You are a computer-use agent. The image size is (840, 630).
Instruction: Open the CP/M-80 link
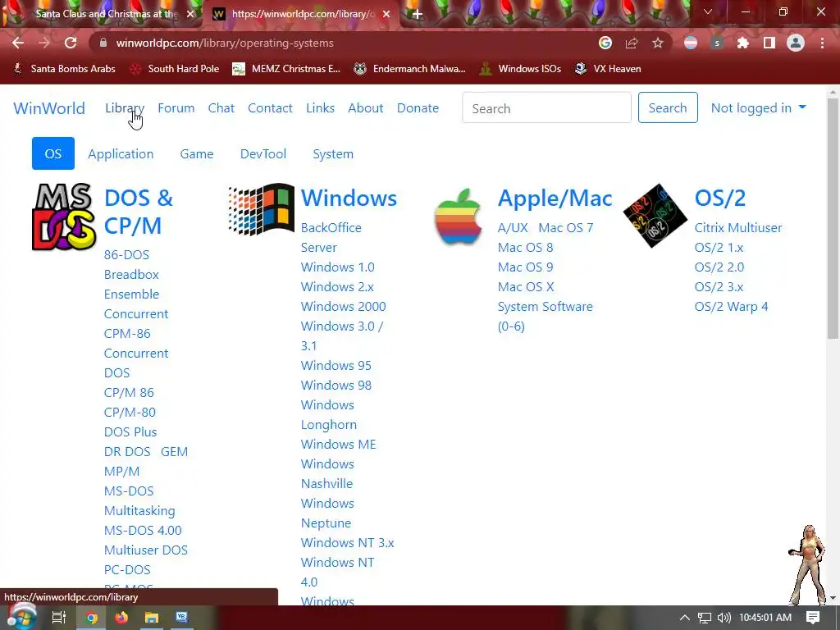pyautogui.click(x=130, y=412)
